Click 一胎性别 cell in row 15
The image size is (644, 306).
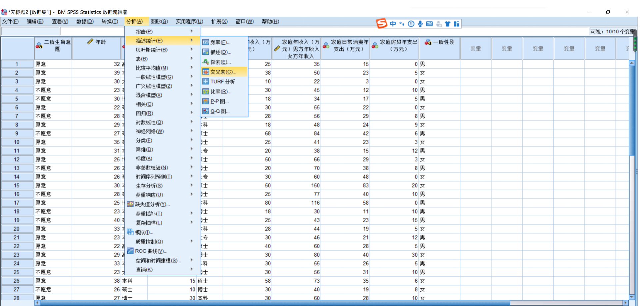coord(439,185)
